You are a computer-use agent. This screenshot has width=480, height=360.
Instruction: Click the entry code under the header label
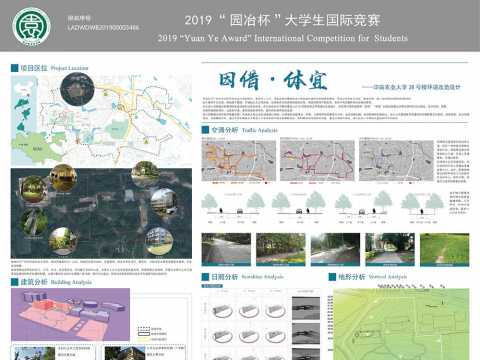tap(103, 28)
